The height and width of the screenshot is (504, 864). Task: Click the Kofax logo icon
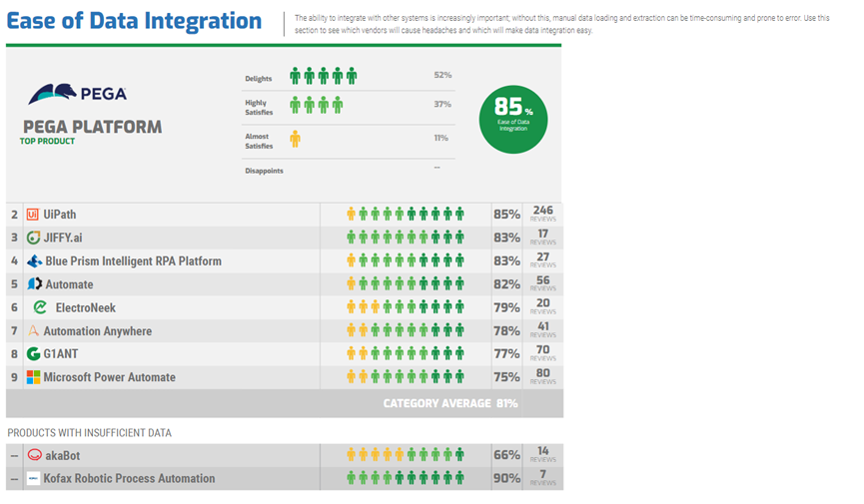[x=34, y=478]
